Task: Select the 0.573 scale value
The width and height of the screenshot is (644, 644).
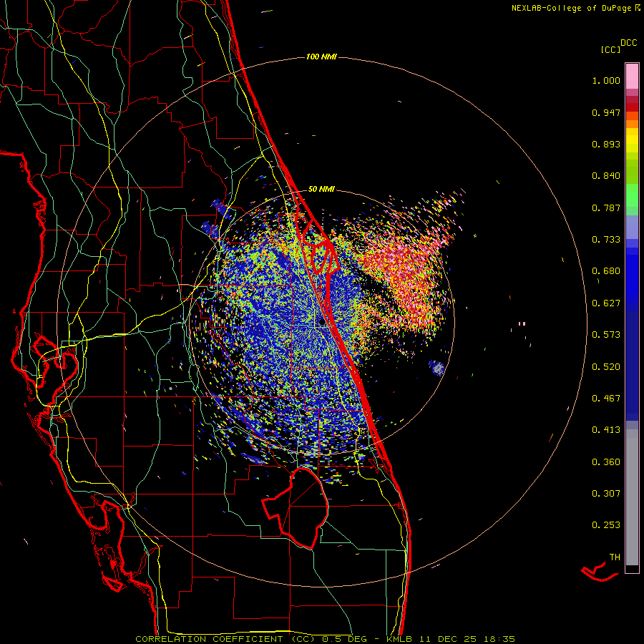Action: (606, 335)
